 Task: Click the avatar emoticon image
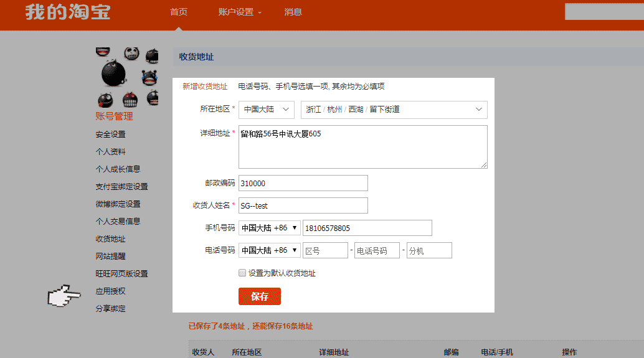tap(127, 77)
